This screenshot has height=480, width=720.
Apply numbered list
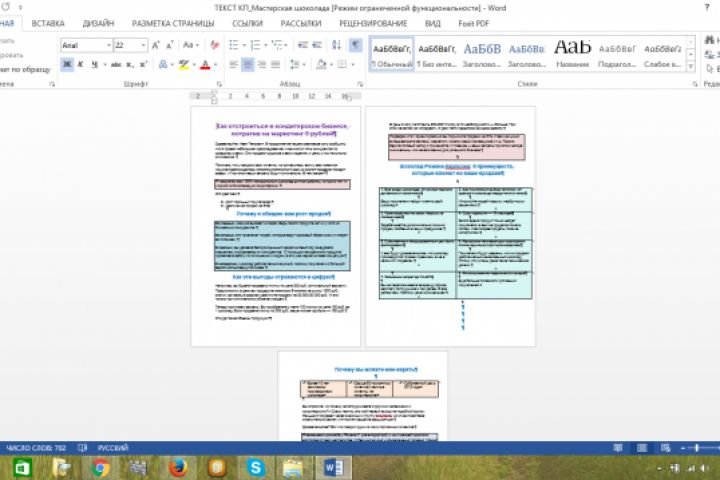[x=255, y=45]
